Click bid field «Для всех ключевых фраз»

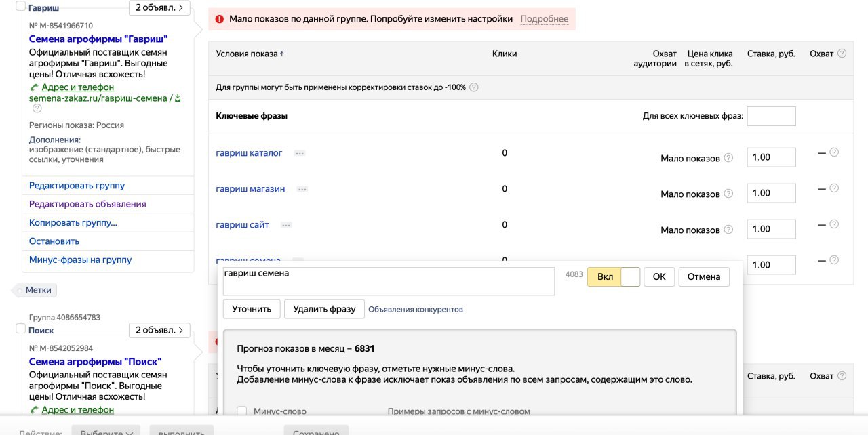[x=771, y=116]
